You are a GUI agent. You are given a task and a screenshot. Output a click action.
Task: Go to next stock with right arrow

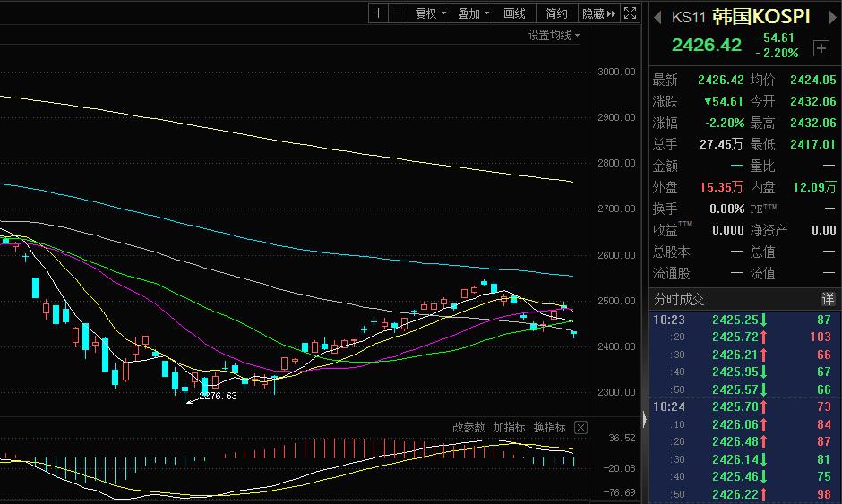(833, 18)
